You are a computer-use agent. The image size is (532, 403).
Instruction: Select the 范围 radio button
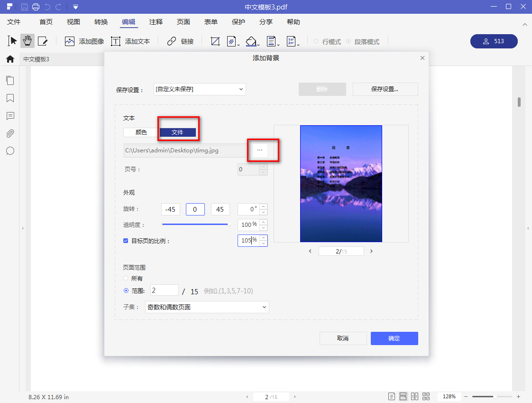tap(126, 291)
